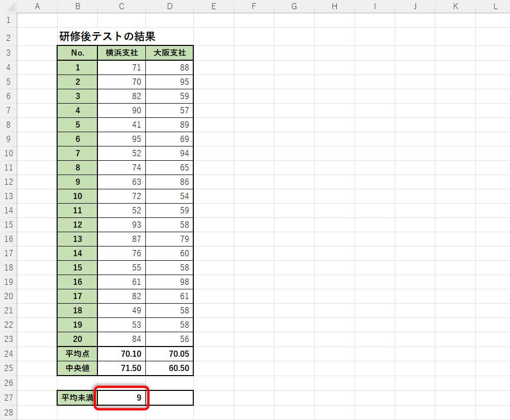Select the column C header
The height and width of the screenshot is (420, 510).
coord(121,6)
